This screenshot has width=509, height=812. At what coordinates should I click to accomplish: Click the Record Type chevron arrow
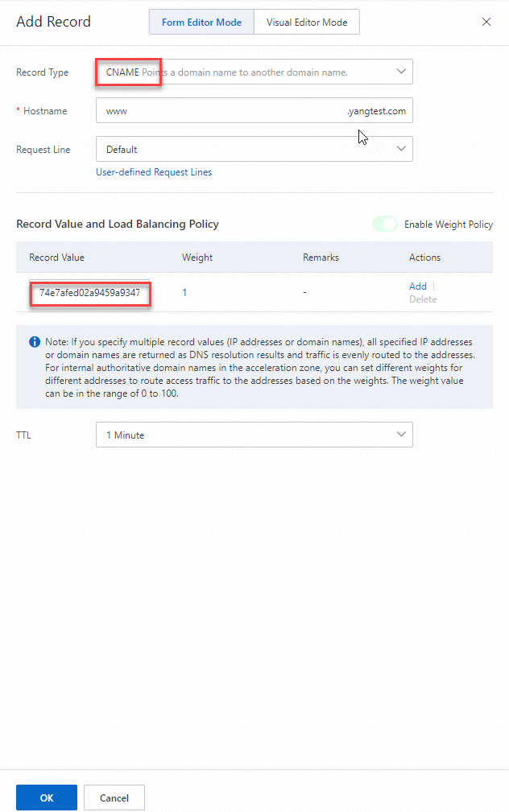(401, 72)
